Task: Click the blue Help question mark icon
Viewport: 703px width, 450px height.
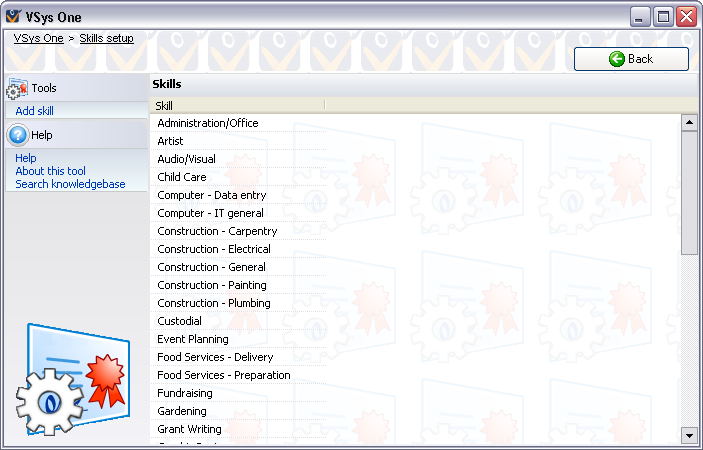Action: 18,135
